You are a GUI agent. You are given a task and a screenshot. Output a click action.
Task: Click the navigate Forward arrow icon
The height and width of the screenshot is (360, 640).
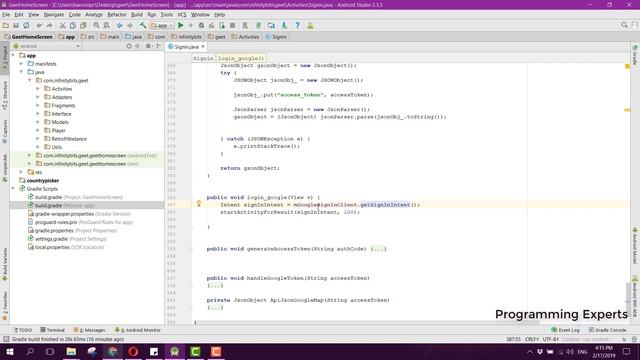click(130, 25)
